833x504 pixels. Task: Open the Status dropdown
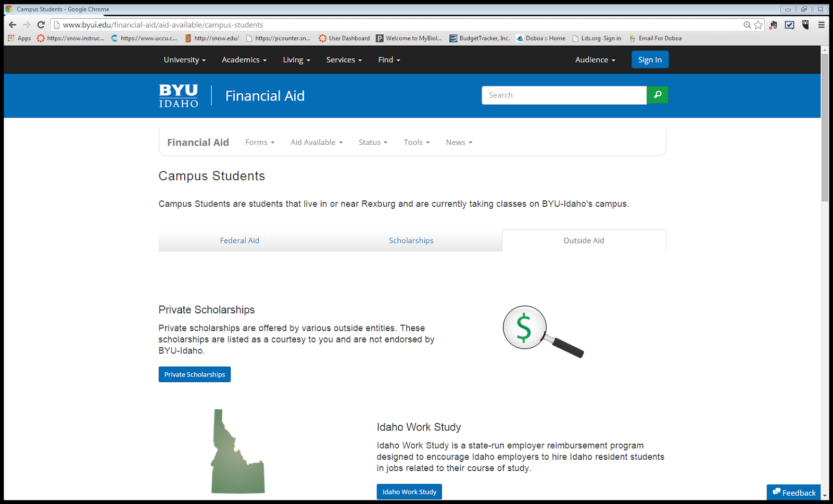373,142
